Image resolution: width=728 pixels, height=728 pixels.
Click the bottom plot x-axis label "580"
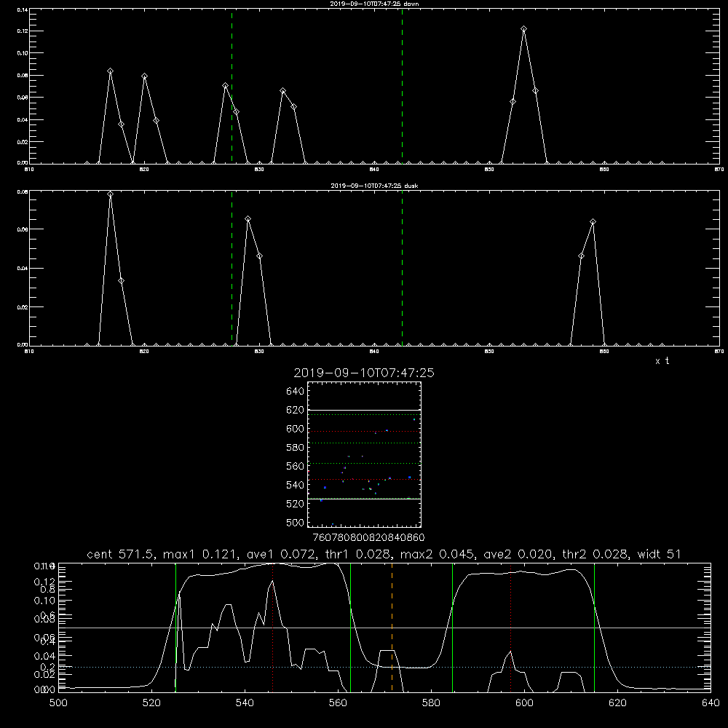coord(431,703)
